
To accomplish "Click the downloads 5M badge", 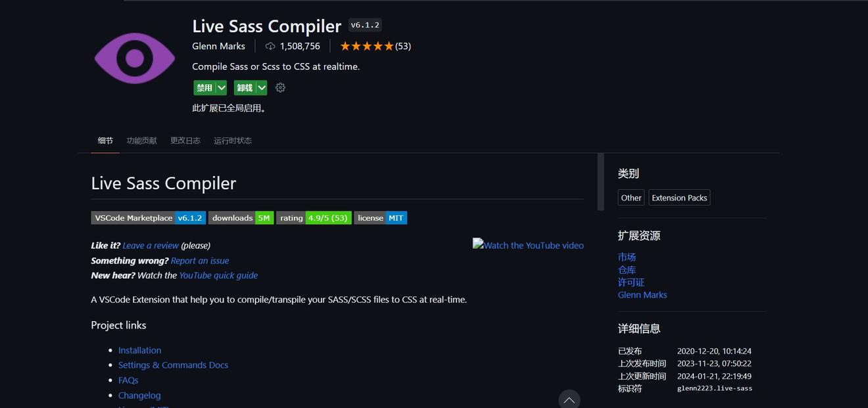I will [x=241, y=218].
